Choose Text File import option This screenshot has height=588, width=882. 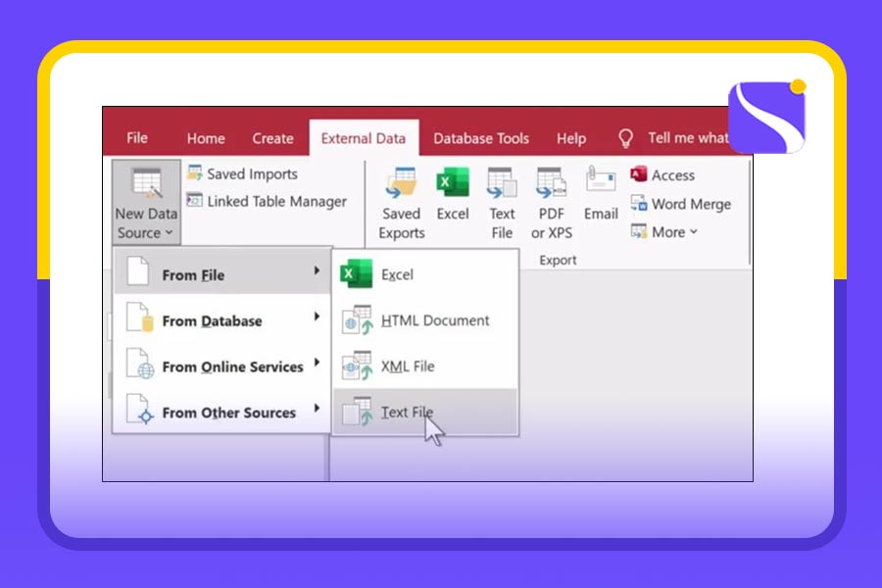pos(426,412)
